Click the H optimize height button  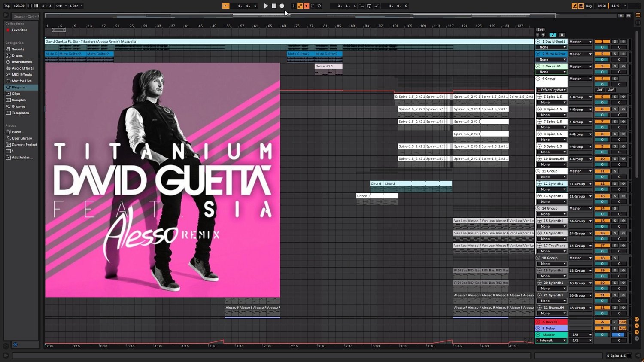point(621,15)
